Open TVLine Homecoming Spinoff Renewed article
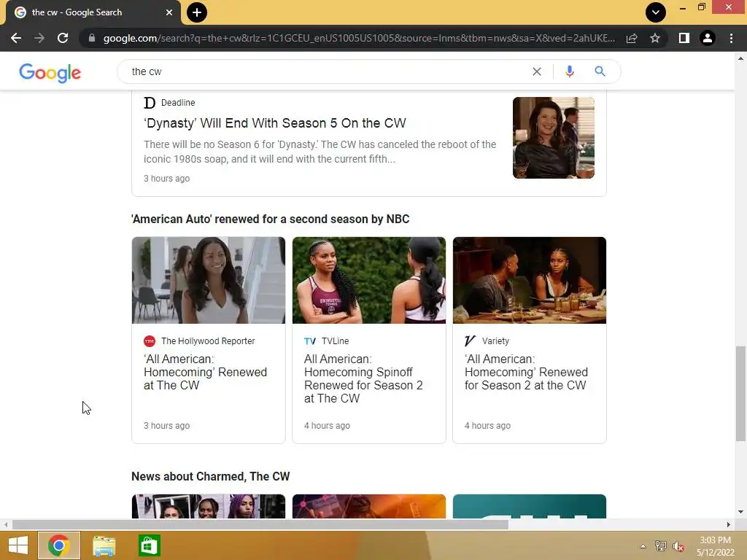 pos(363,378)
